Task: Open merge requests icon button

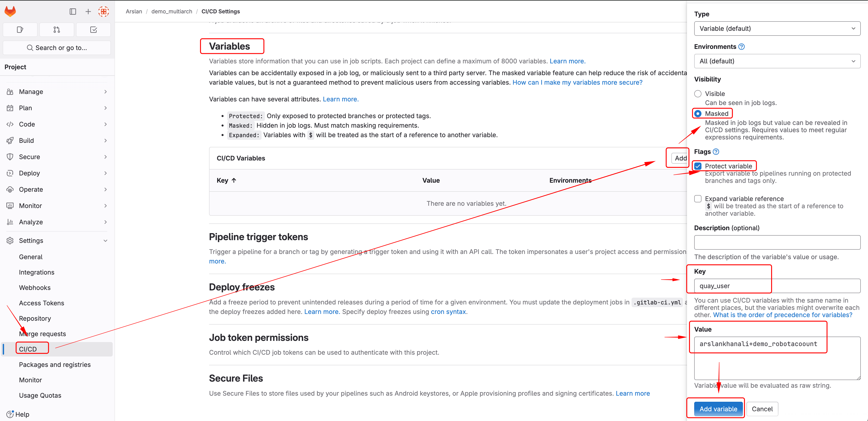Action: (57, 30)
